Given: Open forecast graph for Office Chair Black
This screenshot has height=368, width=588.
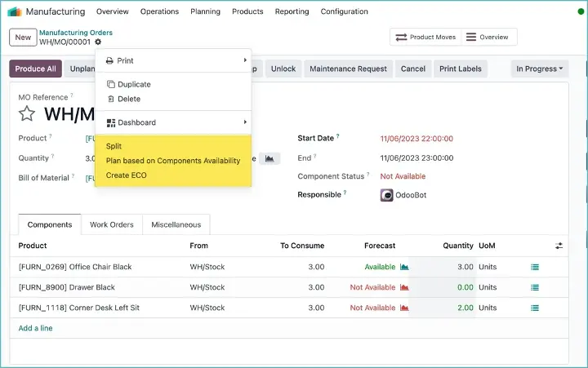Looking at the screenshot, I should click(404, 267).
